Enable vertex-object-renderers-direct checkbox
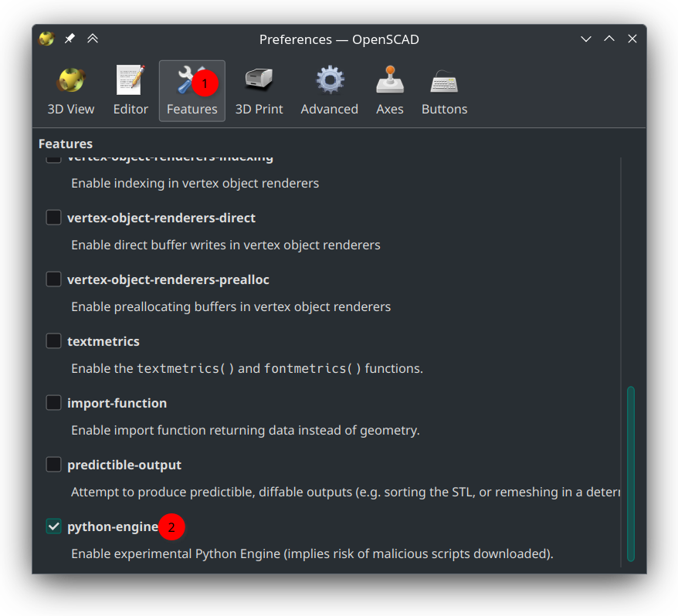Screen dimensions: 678x616 click(53, 218)
